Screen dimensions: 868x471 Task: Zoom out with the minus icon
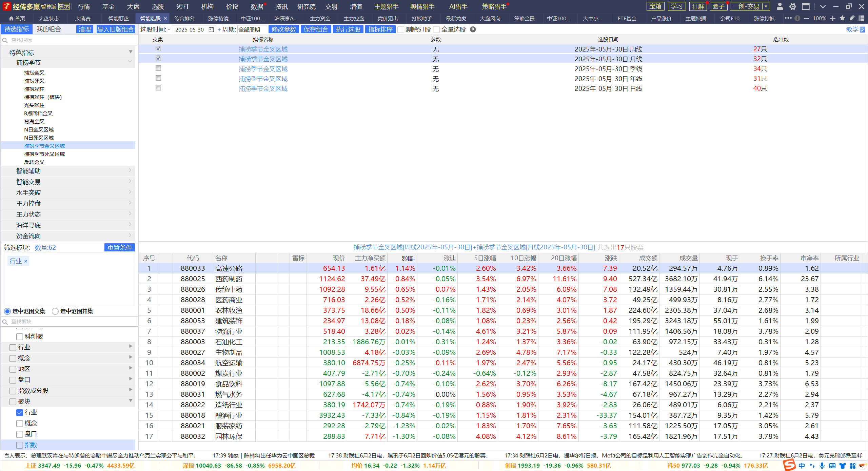[x=806, y=18]
